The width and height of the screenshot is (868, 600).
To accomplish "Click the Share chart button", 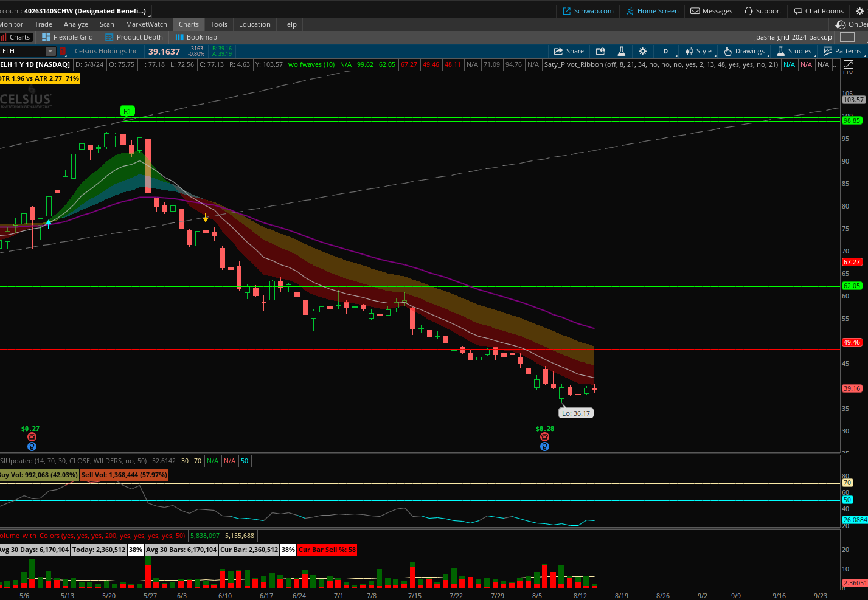I will pyautogui.click(x=569, y=51).
